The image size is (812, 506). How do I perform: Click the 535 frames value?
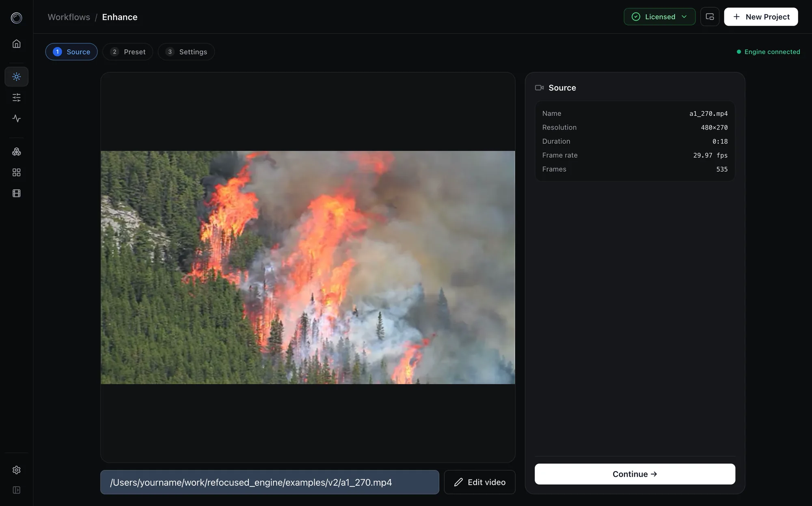[x=722, y=169]
